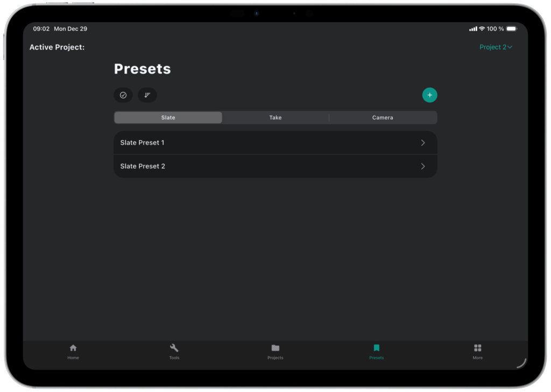Open the Projects folder icon

(275, 348)
